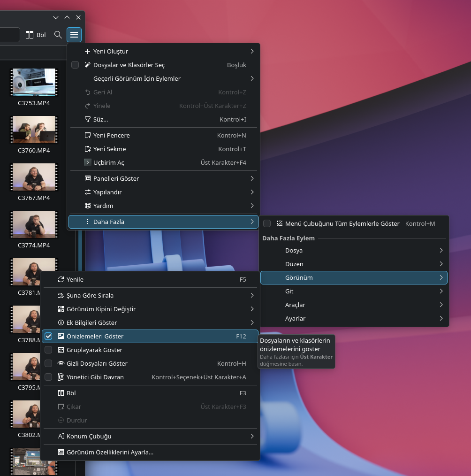This screenshot has width=471, height=476.
Task: Open the Dosya menu entry
Action: 354,250
